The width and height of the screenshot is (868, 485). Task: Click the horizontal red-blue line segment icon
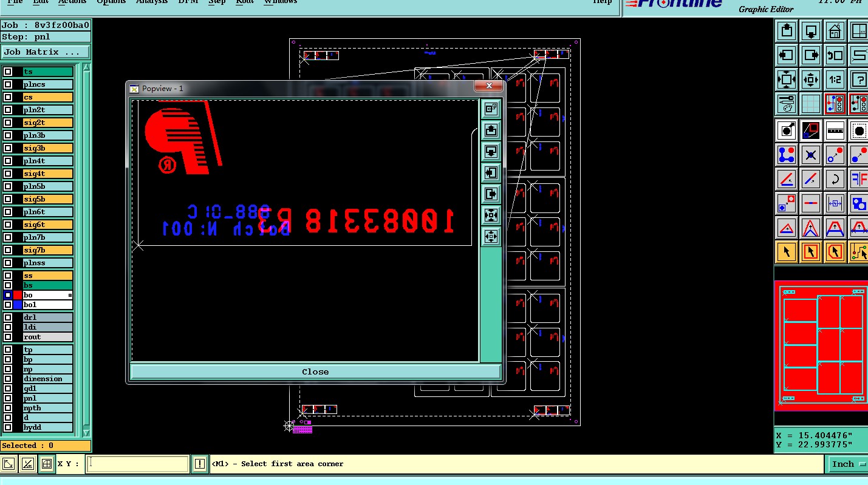pos(811,203)
